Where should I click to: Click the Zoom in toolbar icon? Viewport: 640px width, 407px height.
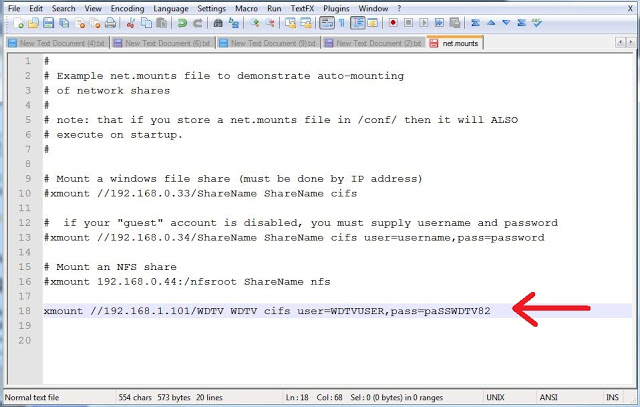[x=256, y=22]
